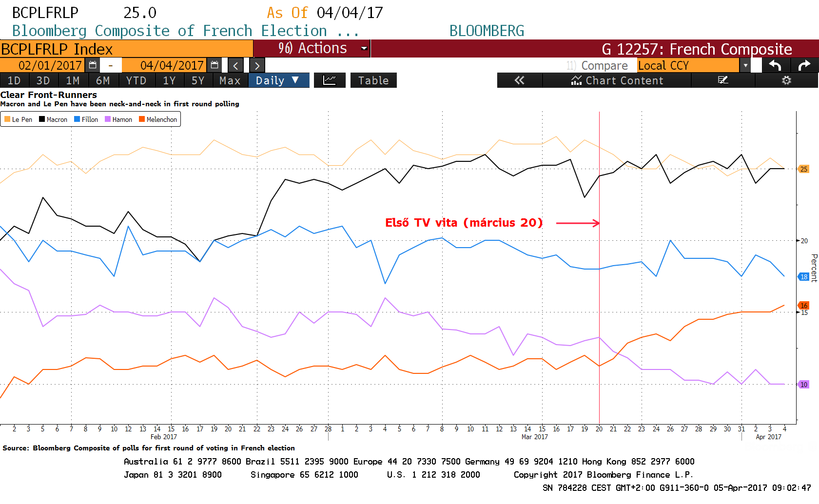Click the Apr 2017 axis label
819x504 pixels.
point(768,437)
